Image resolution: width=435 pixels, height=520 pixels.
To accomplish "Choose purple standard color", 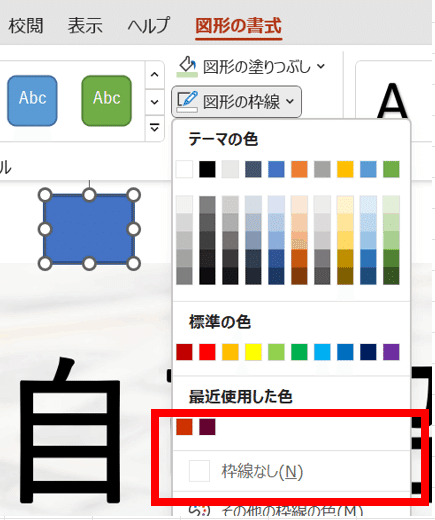I will pyautogui.click(x=391, y=352).
